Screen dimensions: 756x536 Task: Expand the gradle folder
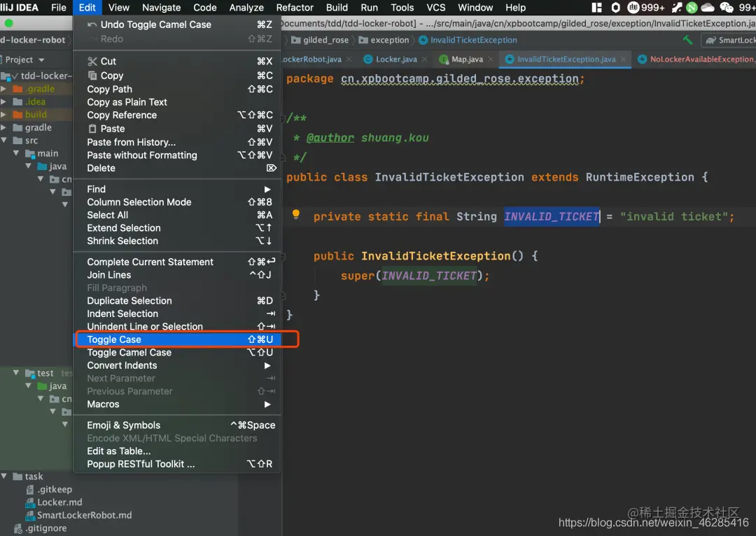point(3,127)
